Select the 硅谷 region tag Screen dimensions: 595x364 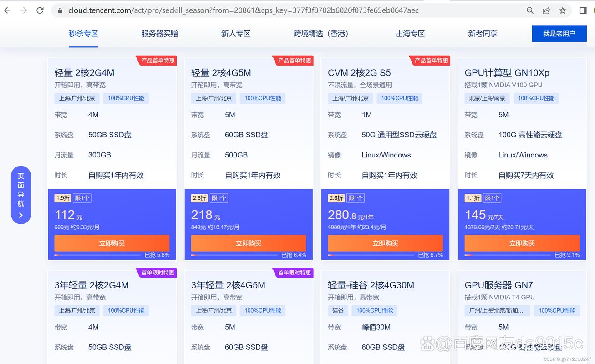coord(338,310)
